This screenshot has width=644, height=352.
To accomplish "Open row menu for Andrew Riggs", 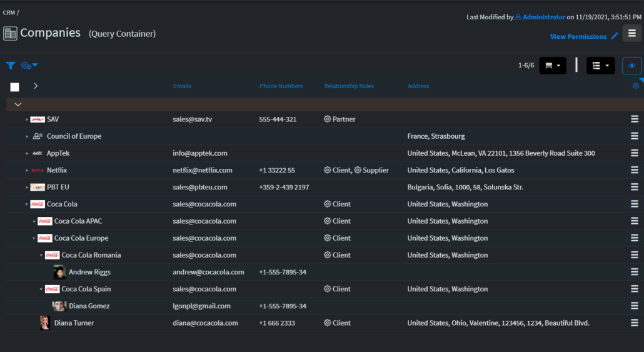I will coord(635,272).
